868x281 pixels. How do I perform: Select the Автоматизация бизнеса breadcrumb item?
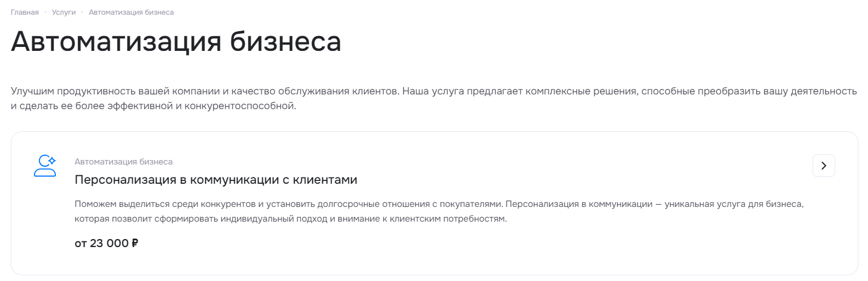click(x=131, y=12)
